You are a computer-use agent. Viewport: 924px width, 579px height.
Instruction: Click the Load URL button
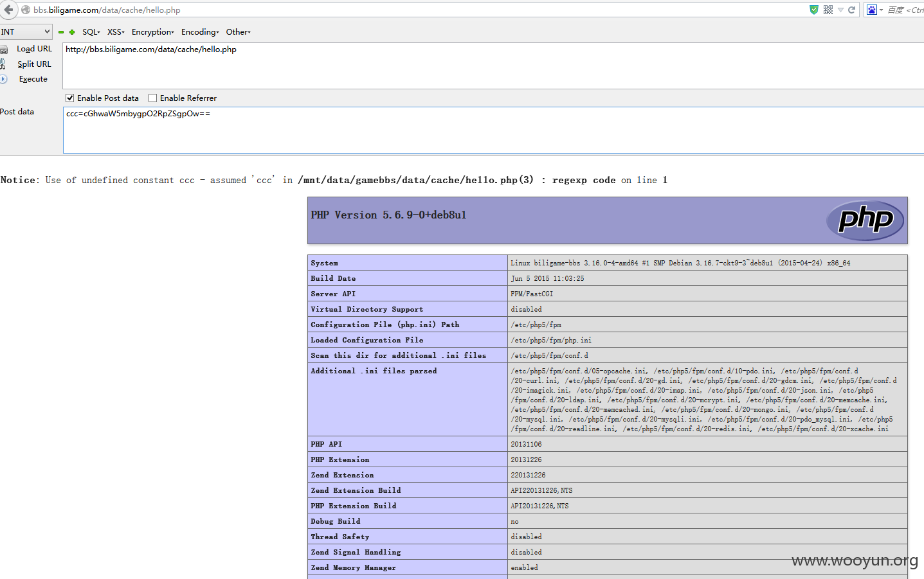tap(34, 49)
